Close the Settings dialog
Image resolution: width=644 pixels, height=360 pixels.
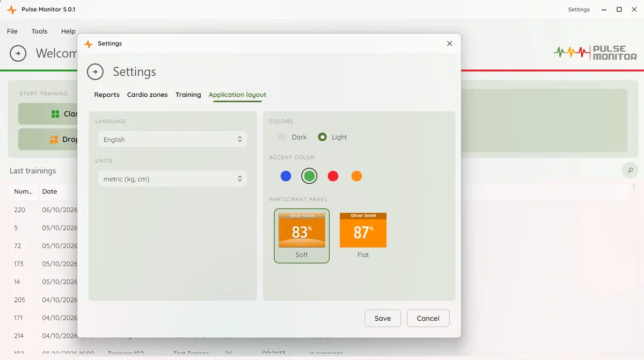pos(450,44)
